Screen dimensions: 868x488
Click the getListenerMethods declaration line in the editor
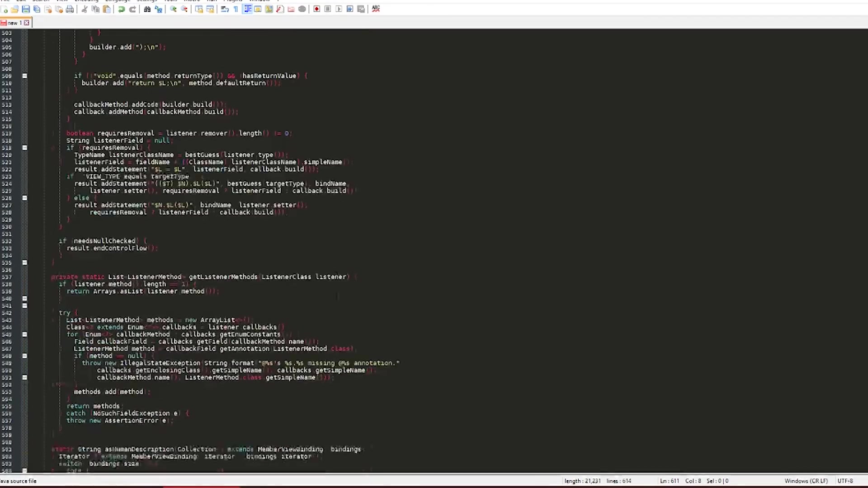point(223,277)
